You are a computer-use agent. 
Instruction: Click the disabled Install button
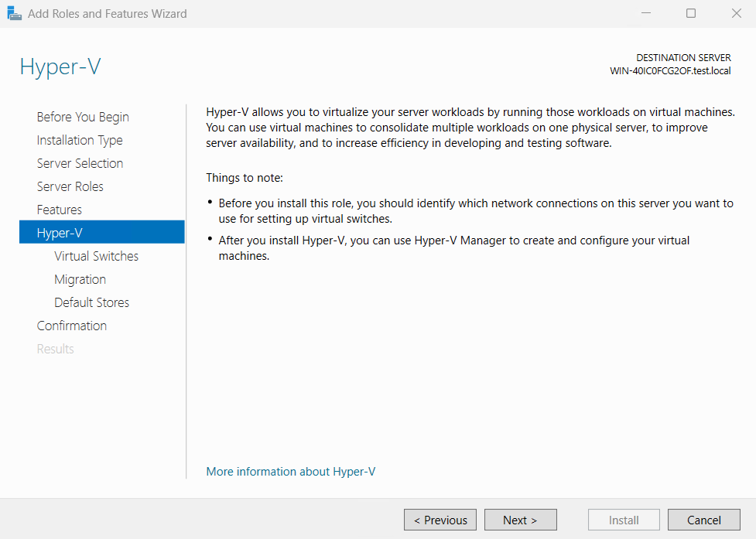coord(624,520)
